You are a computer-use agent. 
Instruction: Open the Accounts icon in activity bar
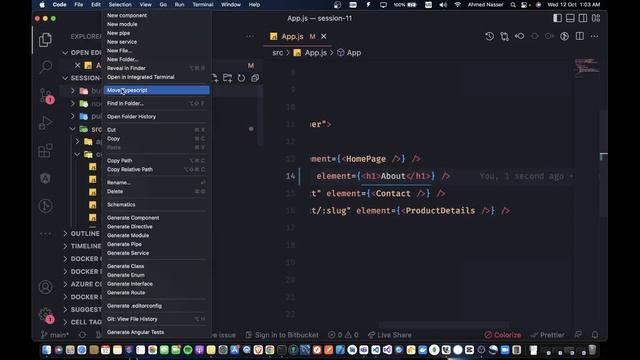45,287
